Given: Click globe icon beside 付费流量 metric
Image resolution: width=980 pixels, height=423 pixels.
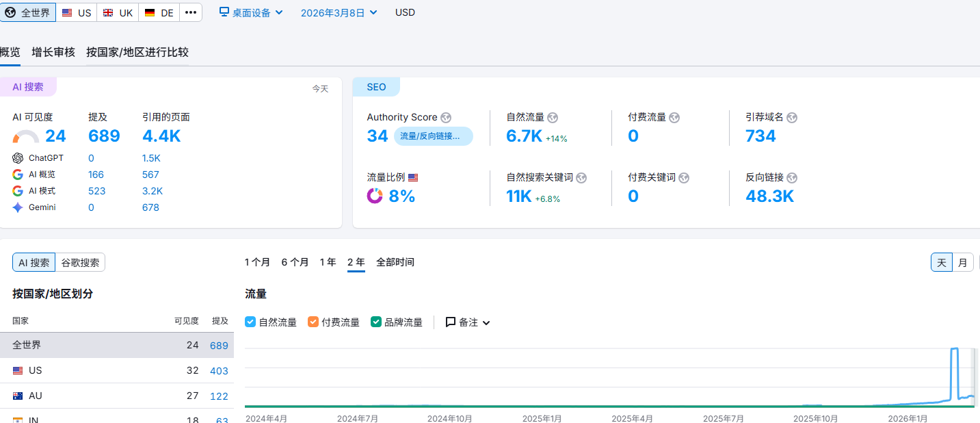Looking at the screenshot, I should [x=674, y=118].
